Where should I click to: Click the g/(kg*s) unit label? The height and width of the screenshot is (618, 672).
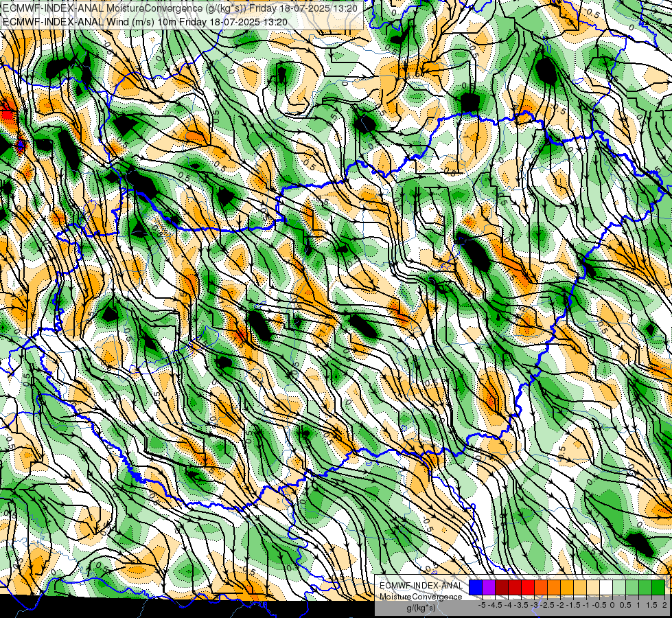click(x=421, y=608)
